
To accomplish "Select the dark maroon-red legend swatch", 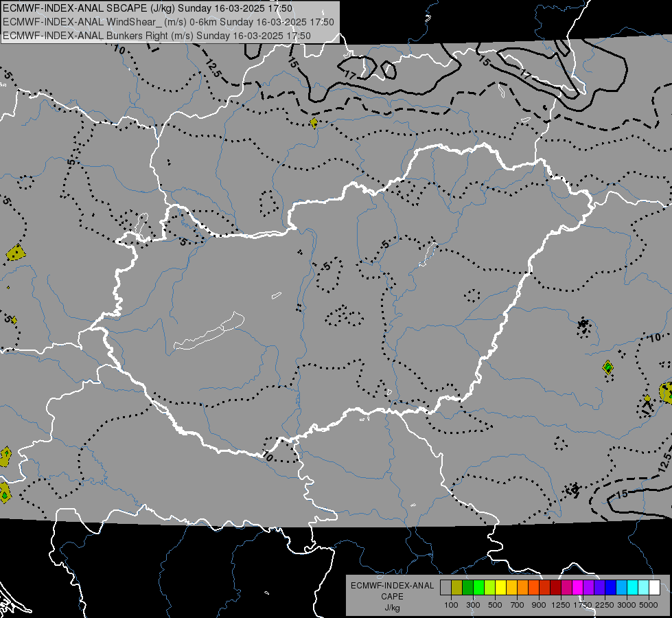I will (x=556, y=587).
